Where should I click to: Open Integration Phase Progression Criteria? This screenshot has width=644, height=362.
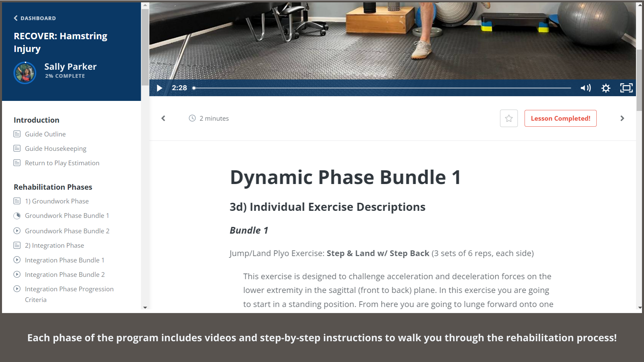click(x=69, y=289)
